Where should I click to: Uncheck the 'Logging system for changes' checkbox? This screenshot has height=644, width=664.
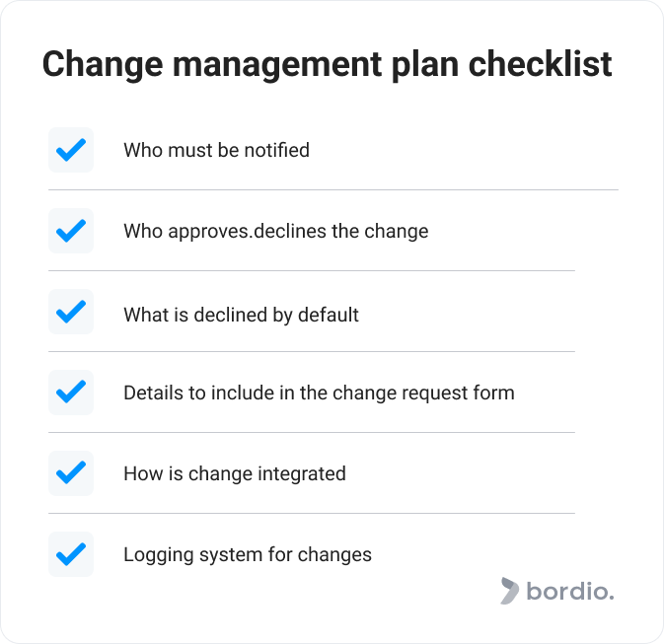click(x=71, y=554)
